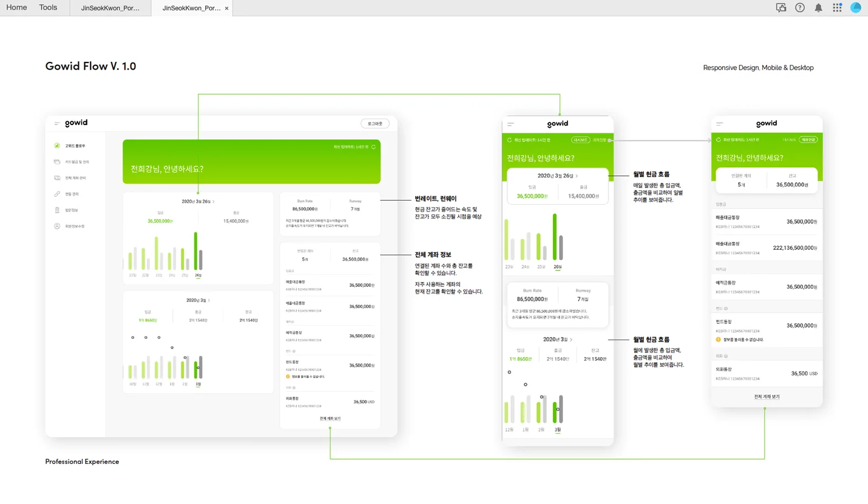Viewport: 868px width, 504px height.
Task: Click the 로그아웃 button
Action: coord(375,123)
